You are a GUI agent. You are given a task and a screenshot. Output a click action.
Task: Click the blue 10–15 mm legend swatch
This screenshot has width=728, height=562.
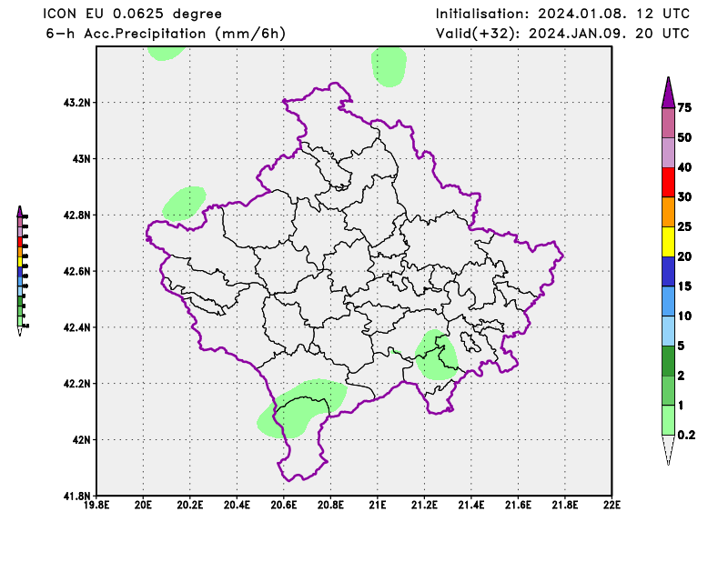pos(668,301)
